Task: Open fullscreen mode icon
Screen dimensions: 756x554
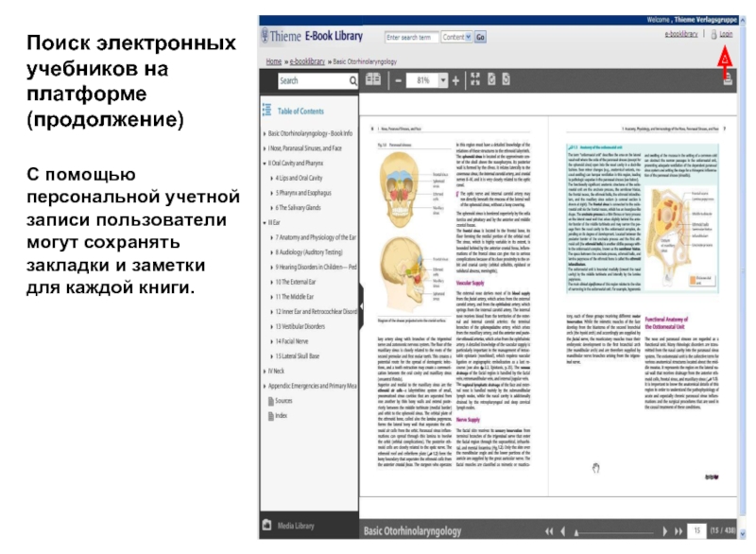Action: tap(475, 79)
